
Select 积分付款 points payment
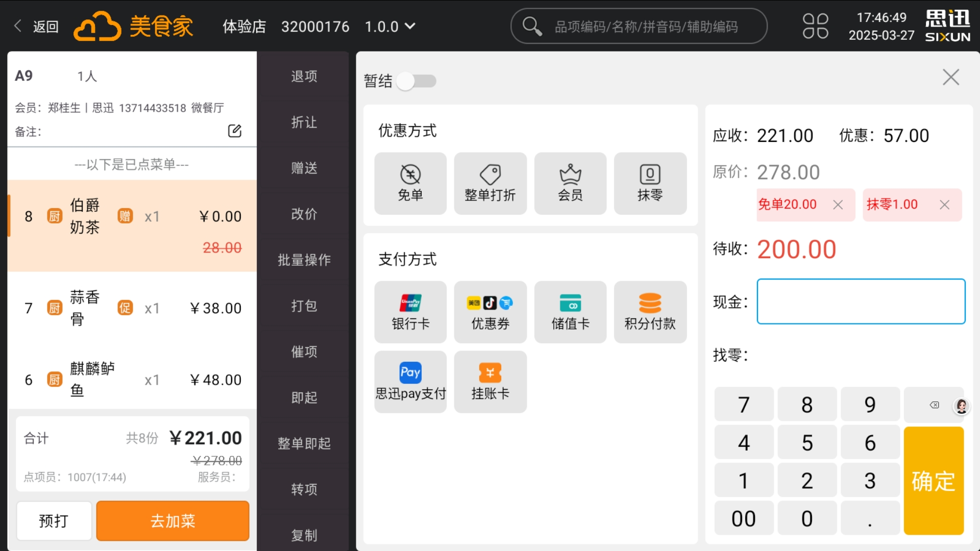[650, 312]
